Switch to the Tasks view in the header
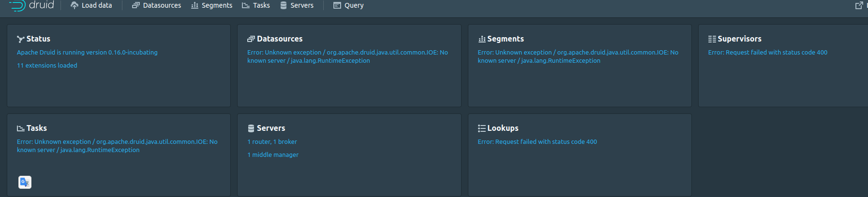 point(256,5)
